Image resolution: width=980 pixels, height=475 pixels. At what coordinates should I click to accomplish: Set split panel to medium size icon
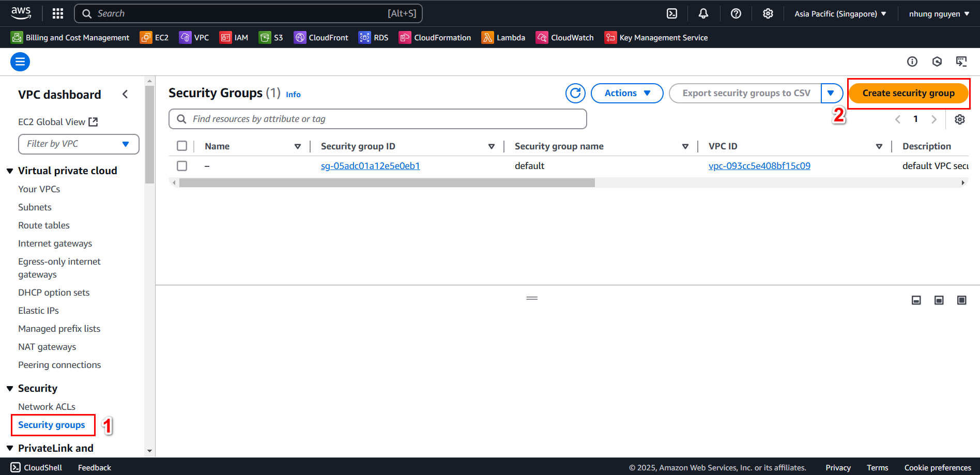point(939,300)
